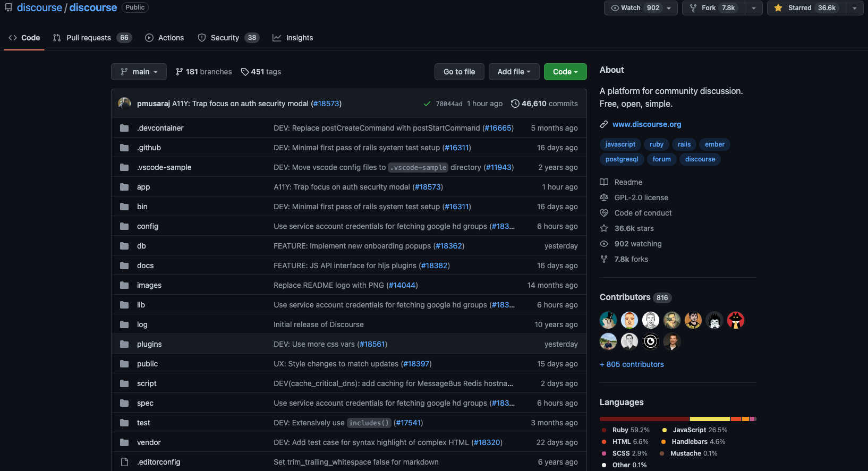
Task: Open the 'Initial release of Discourse' commit
Action: (x=319, y=324)
